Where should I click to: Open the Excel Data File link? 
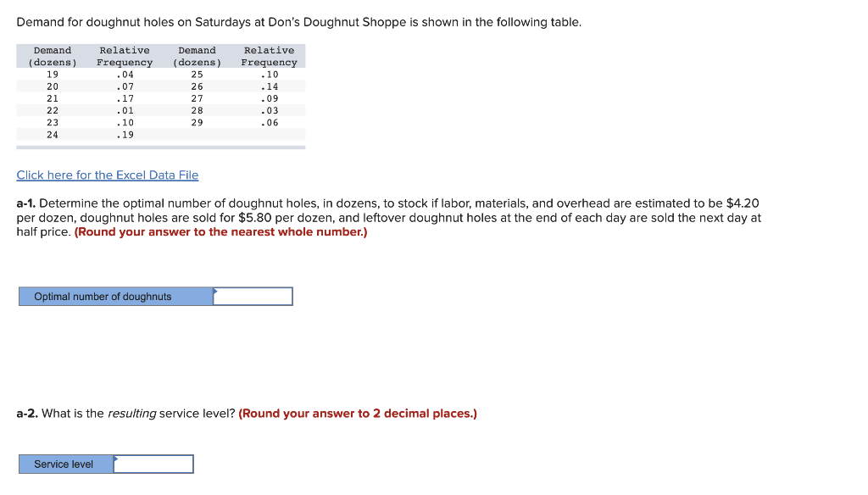(107, 175)
